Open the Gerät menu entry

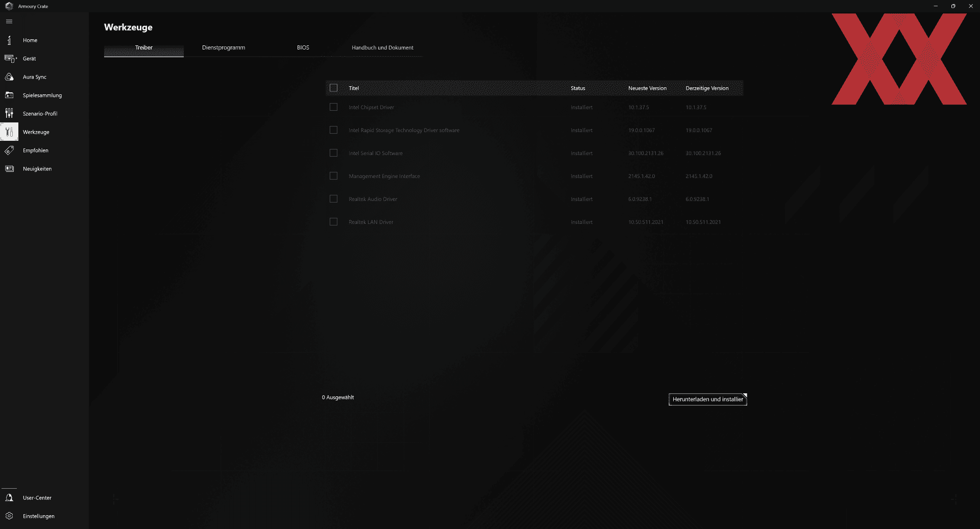coord(30,59)
